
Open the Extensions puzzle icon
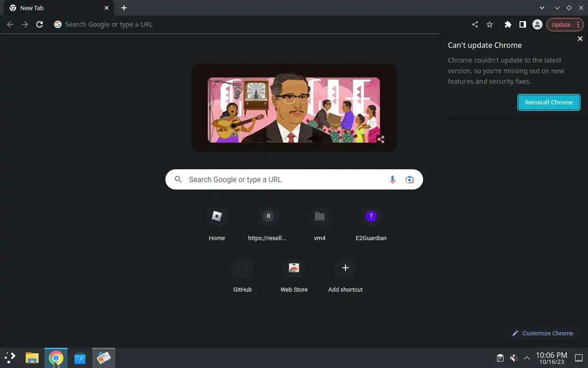(x=508, y=24)
